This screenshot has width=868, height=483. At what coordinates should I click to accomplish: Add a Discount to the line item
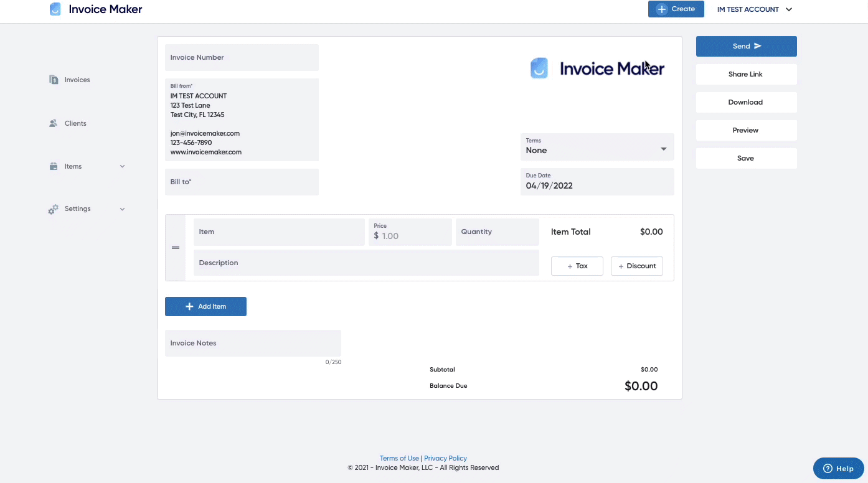click(x=637, y=266)
